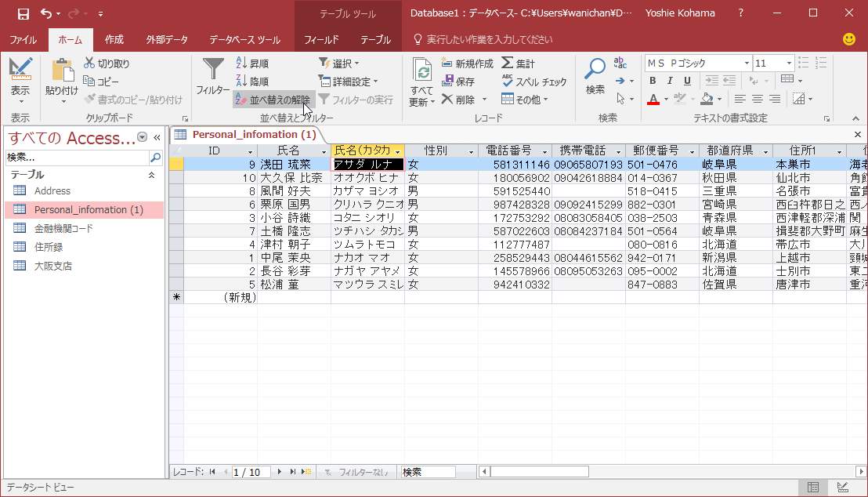Click 保存 save record
The image size is (868, 497).
click(458, 82)
